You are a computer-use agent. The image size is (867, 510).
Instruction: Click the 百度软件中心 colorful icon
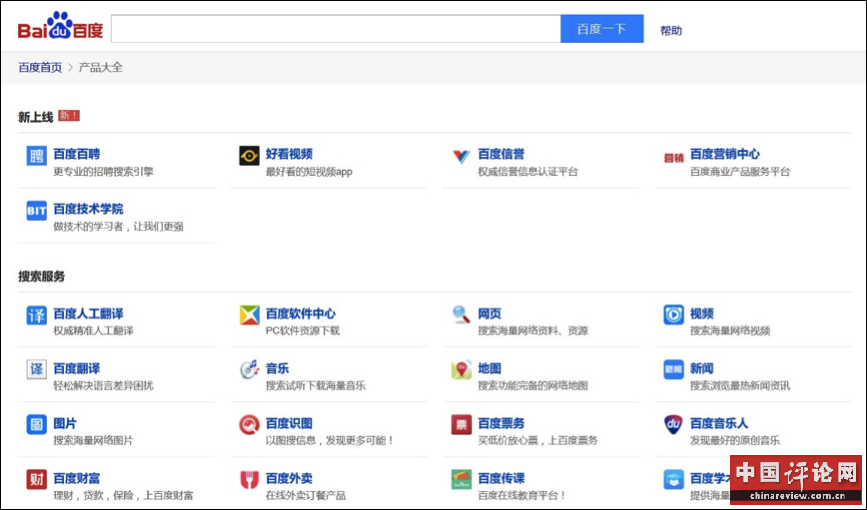[249, 315]
